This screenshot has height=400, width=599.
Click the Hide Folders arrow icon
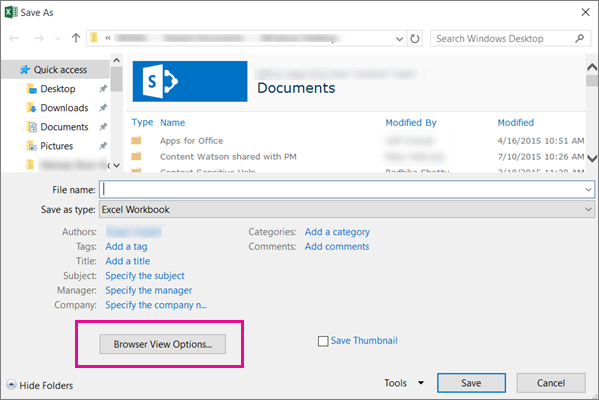[11, 384]
